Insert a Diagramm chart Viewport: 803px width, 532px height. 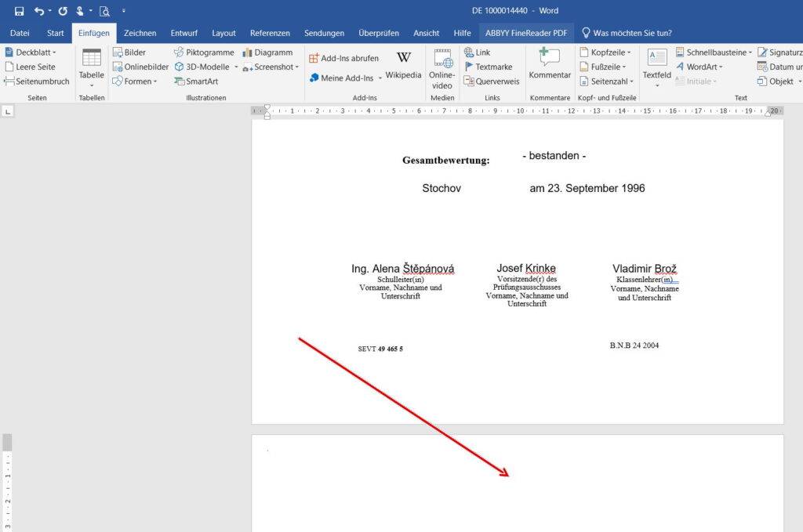tap(268, 52)
